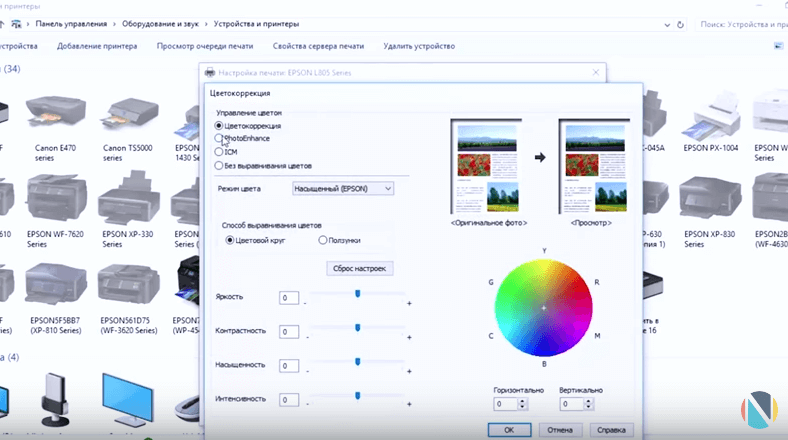Screen dimensions: 788x440
Task: Expand the address bar history dropdown arrow
Action: coord(667,25)
